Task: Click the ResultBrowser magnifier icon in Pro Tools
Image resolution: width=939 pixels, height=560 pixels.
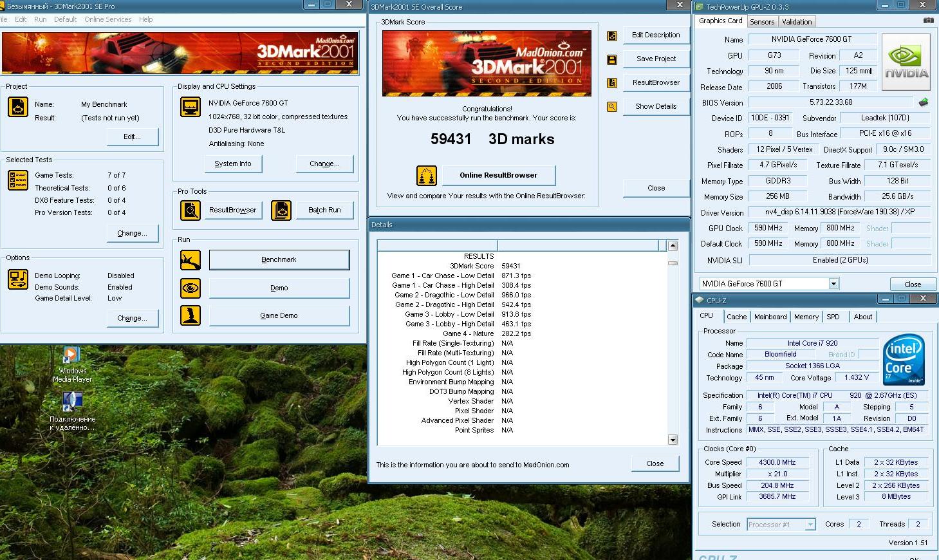Action: pyautogui.click(x=191, y=210)
